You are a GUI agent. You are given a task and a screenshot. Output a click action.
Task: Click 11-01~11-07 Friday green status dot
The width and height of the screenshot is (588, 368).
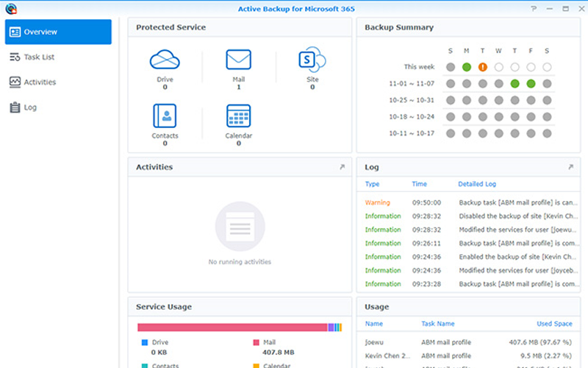tap(531, 84)
